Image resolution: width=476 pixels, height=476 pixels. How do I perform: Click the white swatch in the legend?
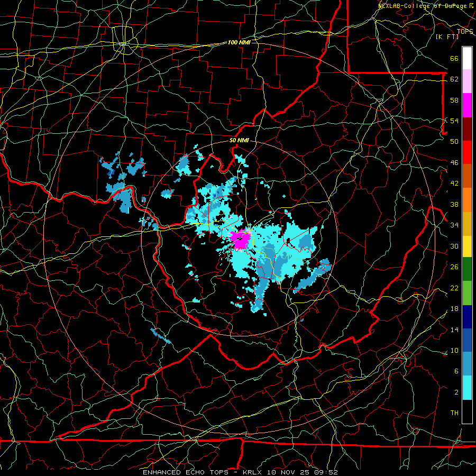tap(467, 58)
